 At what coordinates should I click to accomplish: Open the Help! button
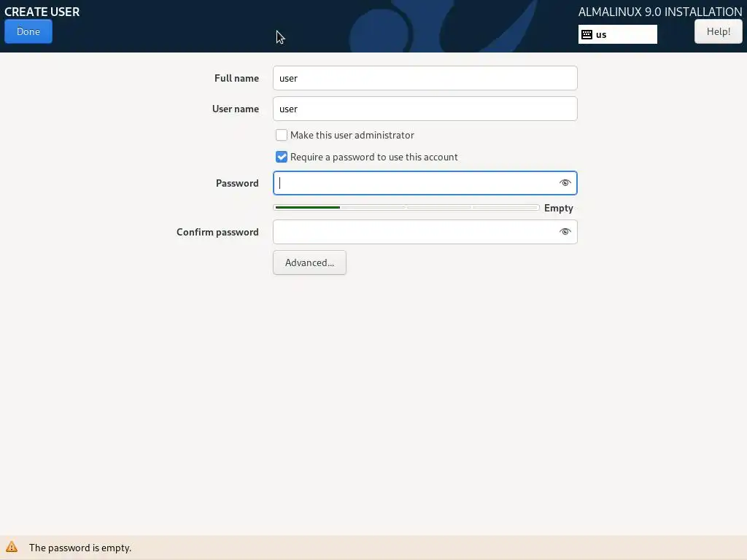coord(718,31)
